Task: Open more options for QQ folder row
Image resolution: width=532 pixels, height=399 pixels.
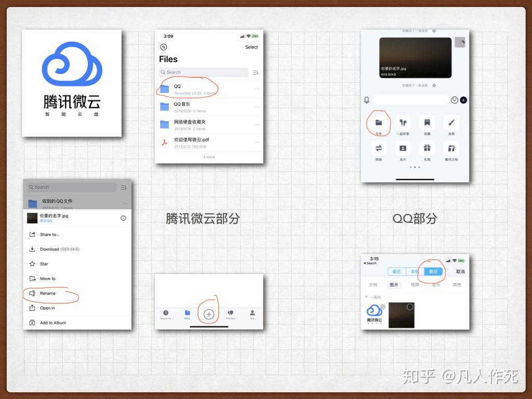Action: pos(257,89)
